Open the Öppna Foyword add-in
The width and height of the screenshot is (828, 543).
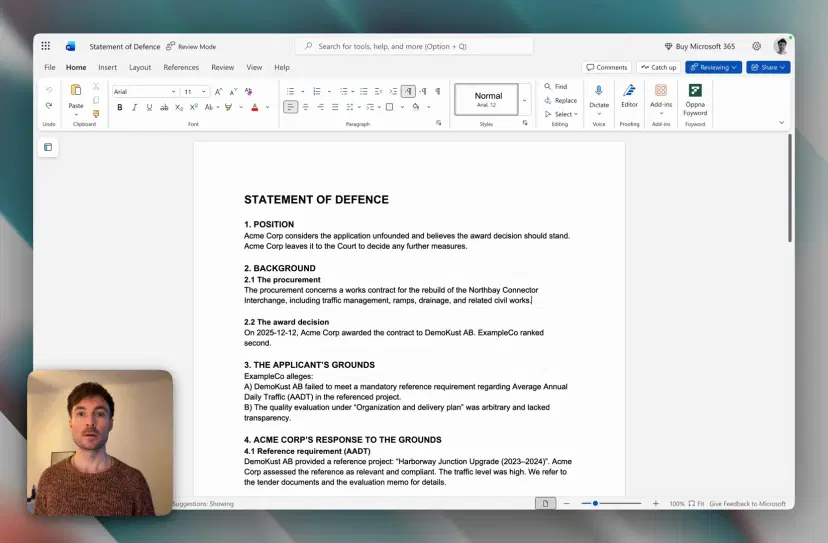pyautogui.click(x=695, y=100)
